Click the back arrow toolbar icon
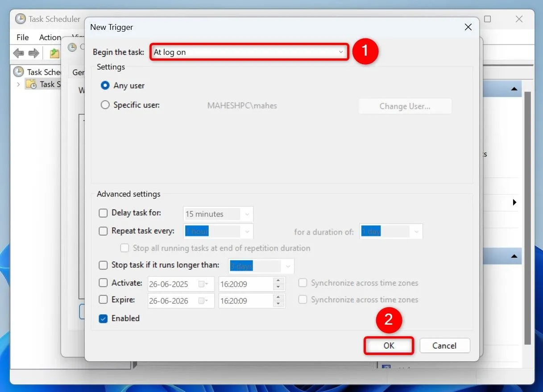This screenshot has width=543, height=392. click(x=18, y=54)
